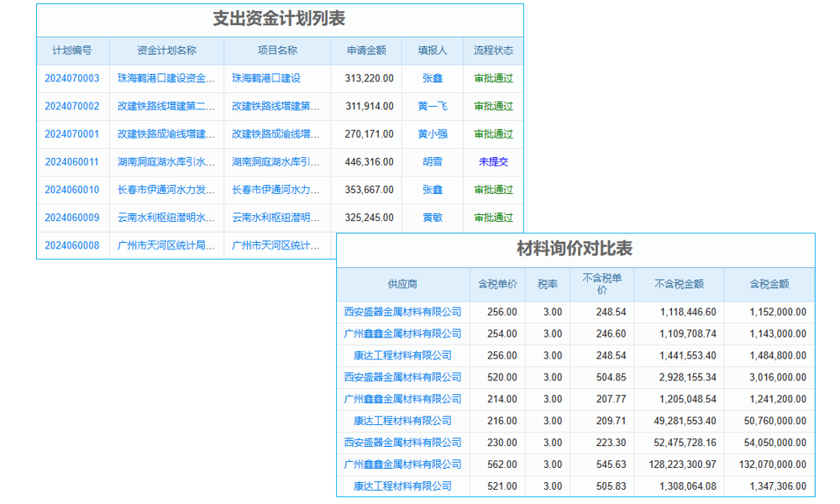Click the 流程状态 column header
840x504 pixels.
pos(493,50)
